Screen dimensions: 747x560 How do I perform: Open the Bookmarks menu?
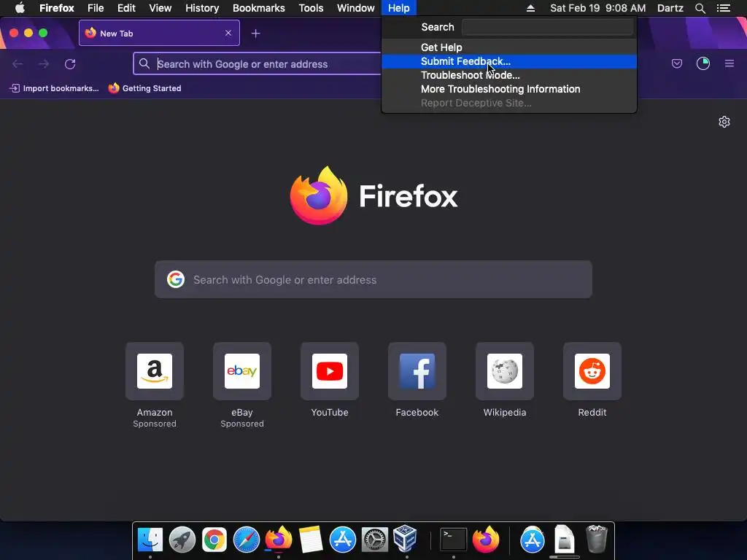259,8
